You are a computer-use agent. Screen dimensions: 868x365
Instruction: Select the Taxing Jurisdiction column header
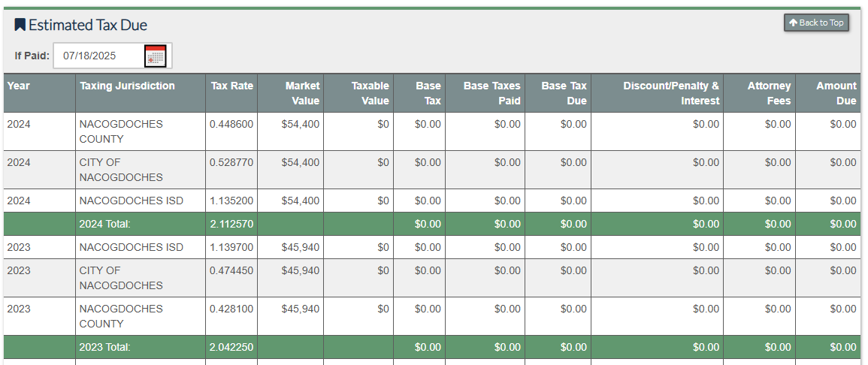tap(127, 86)
